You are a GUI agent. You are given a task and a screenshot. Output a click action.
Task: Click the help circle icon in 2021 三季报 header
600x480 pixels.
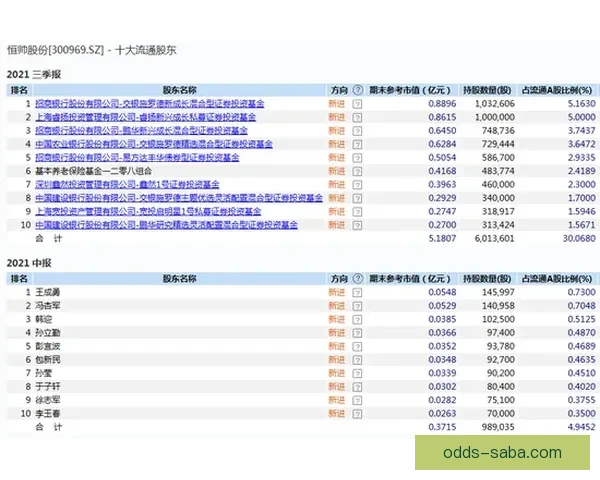[357, 90]
